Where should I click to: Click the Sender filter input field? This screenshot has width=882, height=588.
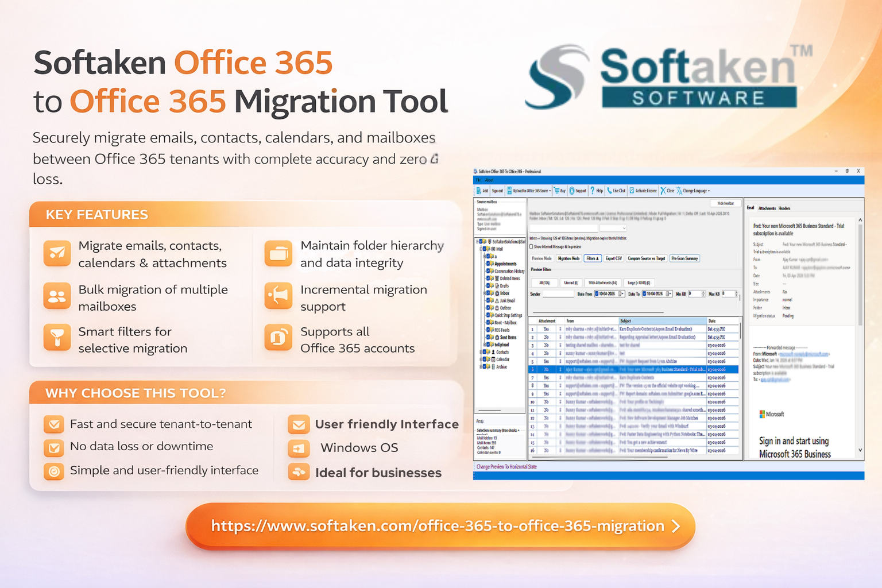point(558,294)
